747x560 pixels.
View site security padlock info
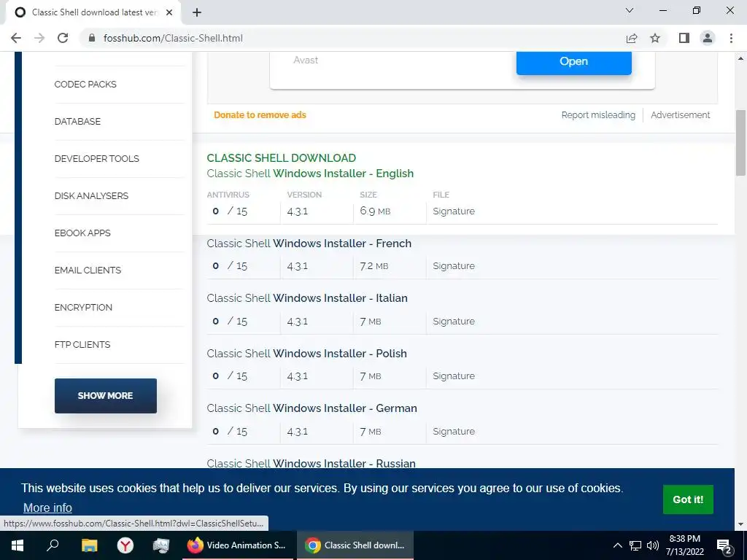click(x=93, y=38)
